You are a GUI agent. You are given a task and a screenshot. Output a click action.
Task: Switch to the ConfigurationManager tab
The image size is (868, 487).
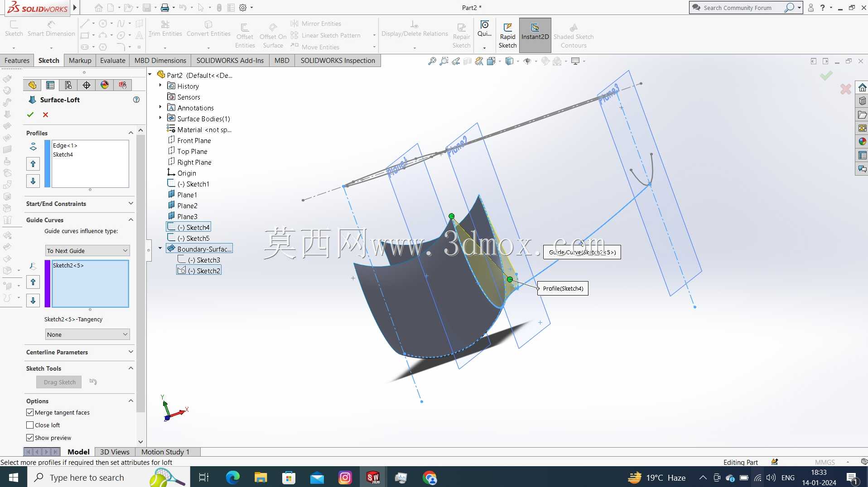click(68, 85)
